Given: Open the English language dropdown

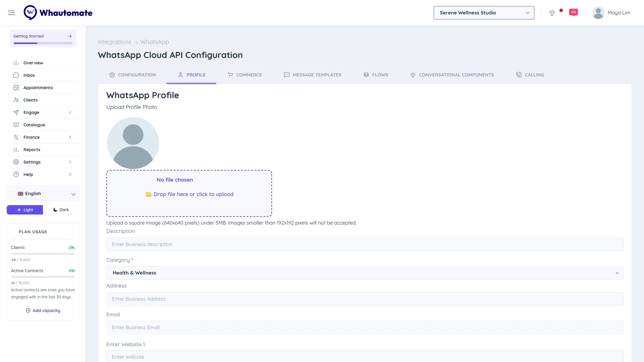Looking at the screenshot, I should [43, 194].
